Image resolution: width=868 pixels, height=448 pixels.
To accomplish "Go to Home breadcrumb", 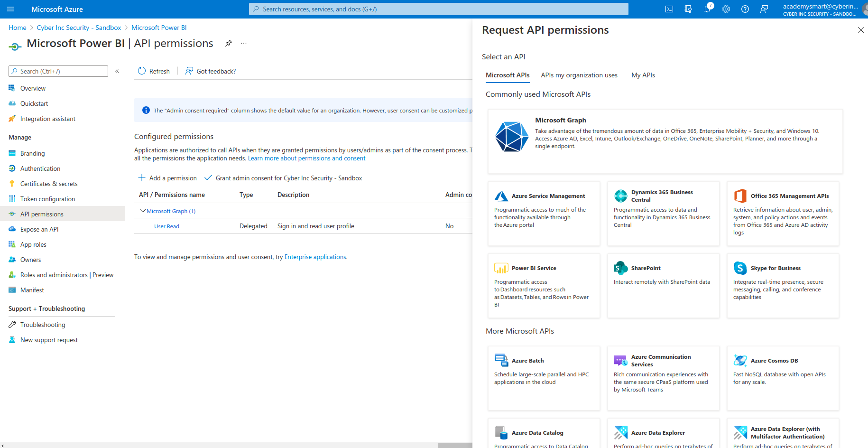I will click(18, 28).
